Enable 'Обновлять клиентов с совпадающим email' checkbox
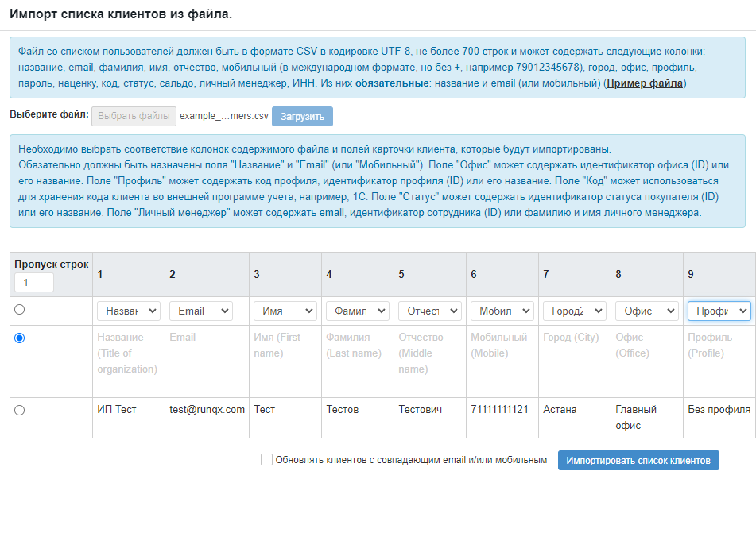This screenshot has width=756, height=533. coord(267,460)
